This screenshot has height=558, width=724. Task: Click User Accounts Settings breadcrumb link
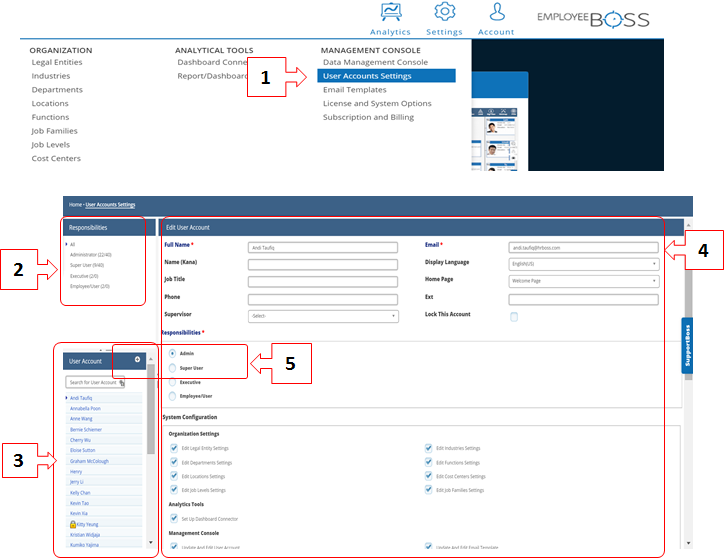pyautogui.click(x=110, y=205)
